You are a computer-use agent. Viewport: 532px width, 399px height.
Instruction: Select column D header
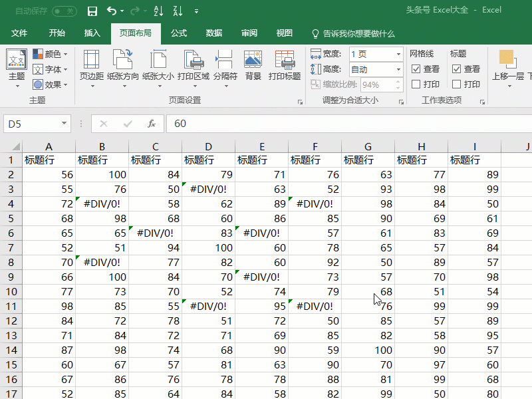[x=208, y=146]
